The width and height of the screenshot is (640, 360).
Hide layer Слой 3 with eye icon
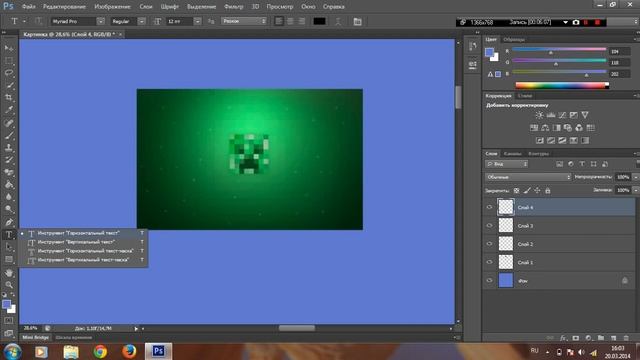coord(489,225)
